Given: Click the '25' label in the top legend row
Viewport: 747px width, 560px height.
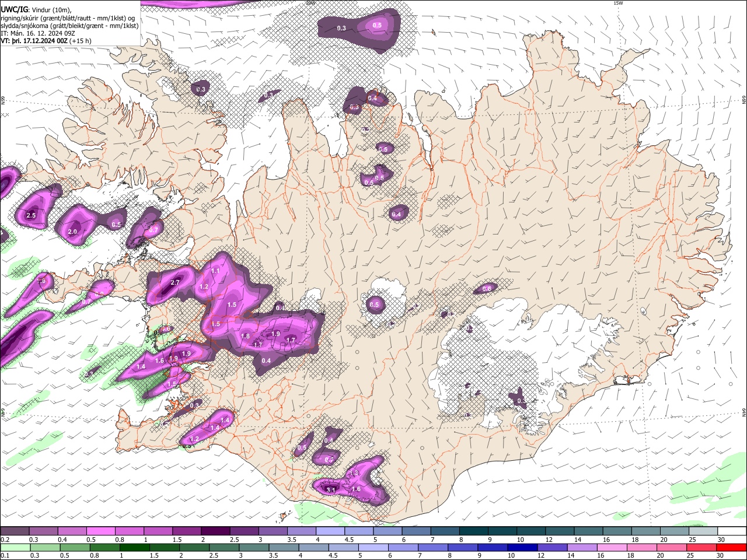Looking at the screenshot, I should [x=693, y=540].
